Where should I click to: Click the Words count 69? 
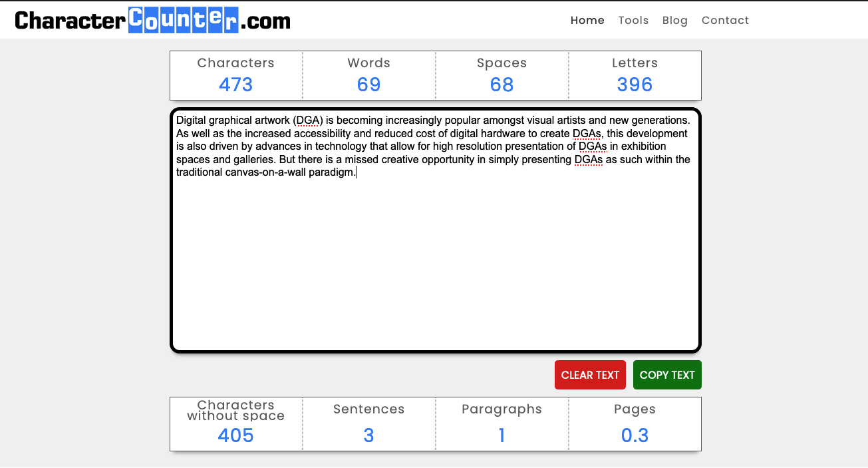point(368,85)
